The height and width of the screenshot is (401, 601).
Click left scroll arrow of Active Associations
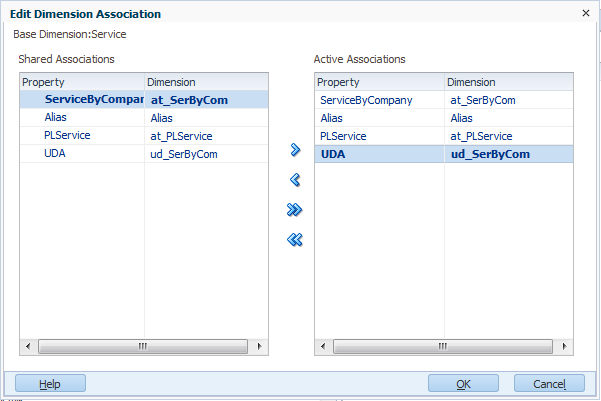[x=323, y=346]
